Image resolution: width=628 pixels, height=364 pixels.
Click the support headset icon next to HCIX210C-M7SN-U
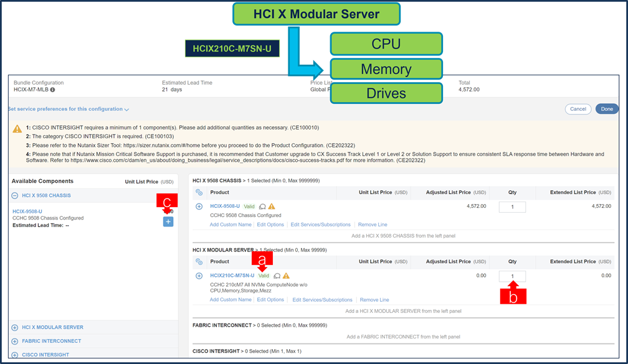click(x=277, y=276)
